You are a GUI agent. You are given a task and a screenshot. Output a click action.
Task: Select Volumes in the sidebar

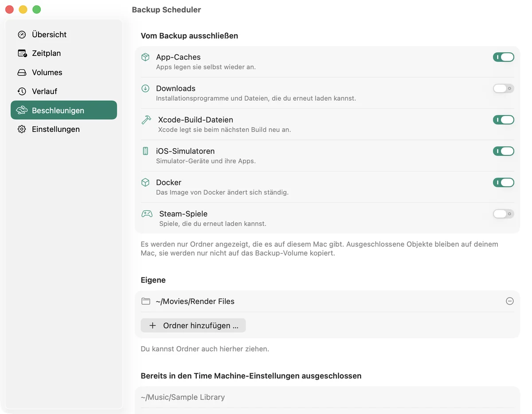pos(64,72)
